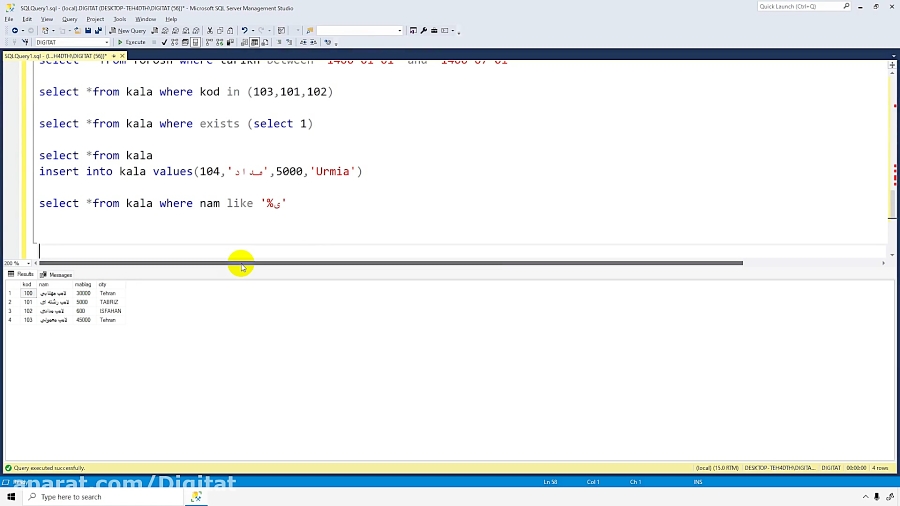
Task: Open the Find combo box dropdown arrow
Action: coord(399,30)
